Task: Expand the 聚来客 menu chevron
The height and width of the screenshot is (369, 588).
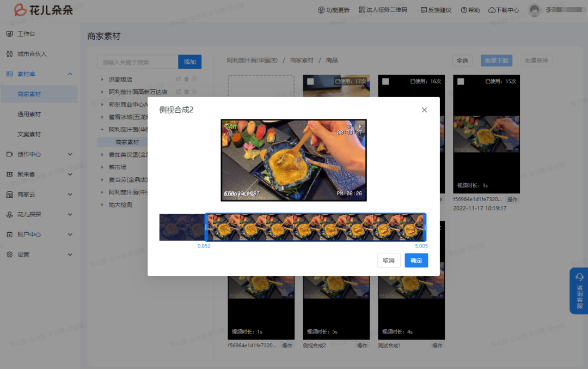Action: 70,174
